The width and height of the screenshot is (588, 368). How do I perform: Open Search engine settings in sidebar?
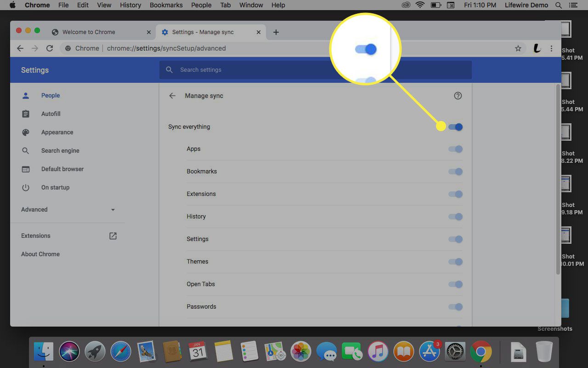coord(60,151)
